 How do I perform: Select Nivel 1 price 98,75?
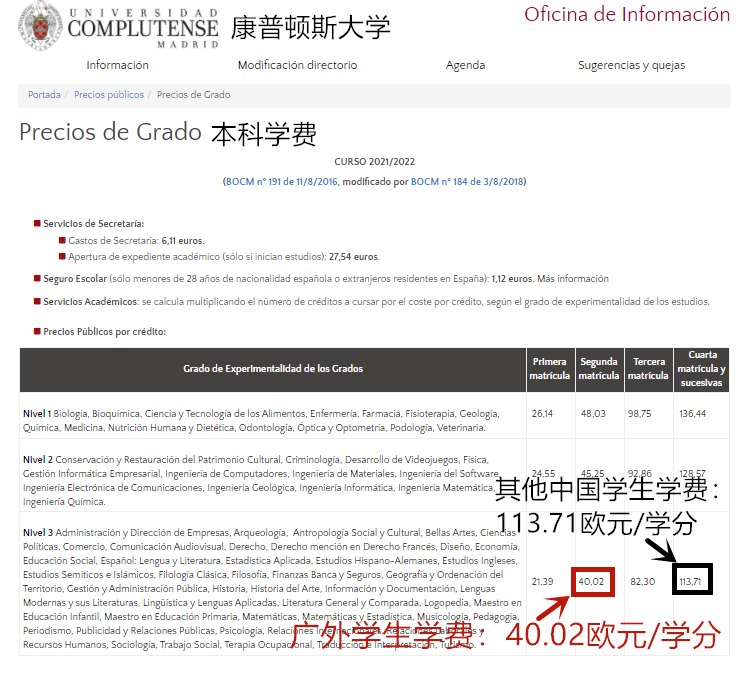639,414
